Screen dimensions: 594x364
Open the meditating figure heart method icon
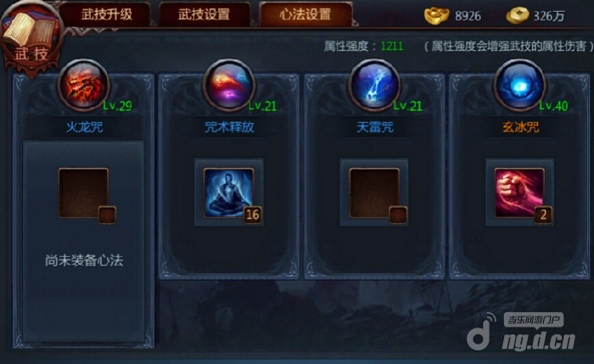(229, 193)
